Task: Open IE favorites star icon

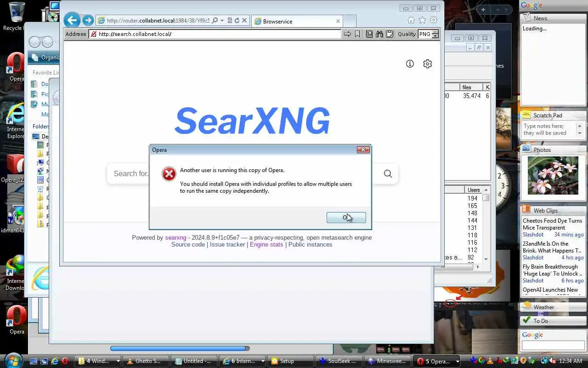Action: coord(422,20)
